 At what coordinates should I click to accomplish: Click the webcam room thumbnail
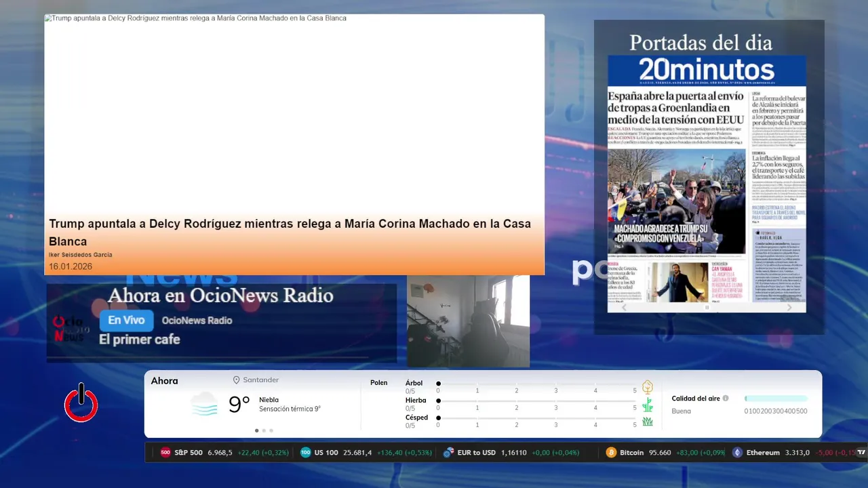(468, 321)
